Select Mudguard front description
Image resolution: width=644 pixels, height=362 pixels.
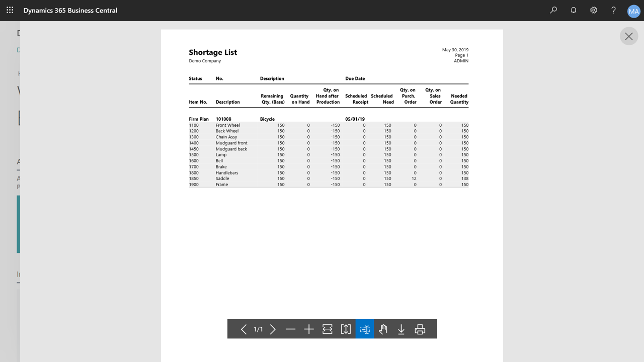(x=231, y=143)
